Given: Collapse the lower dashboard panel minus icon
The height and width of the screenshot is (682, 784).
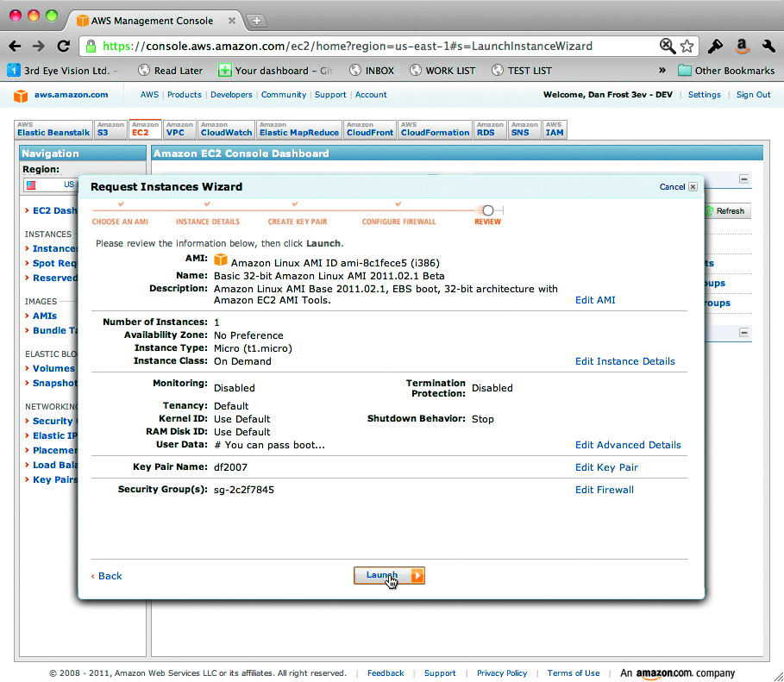Looking at the screenshot, I should tap(744, 333).
